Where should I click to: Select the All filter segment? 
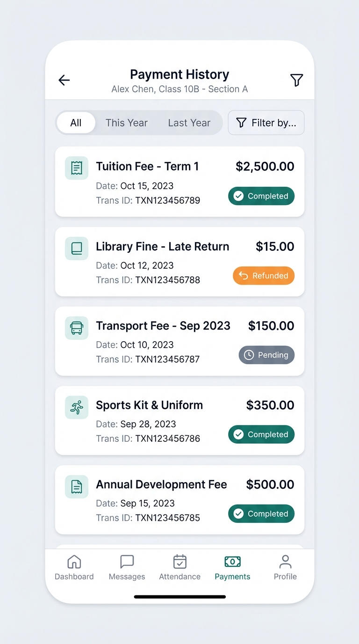point(76,123)
